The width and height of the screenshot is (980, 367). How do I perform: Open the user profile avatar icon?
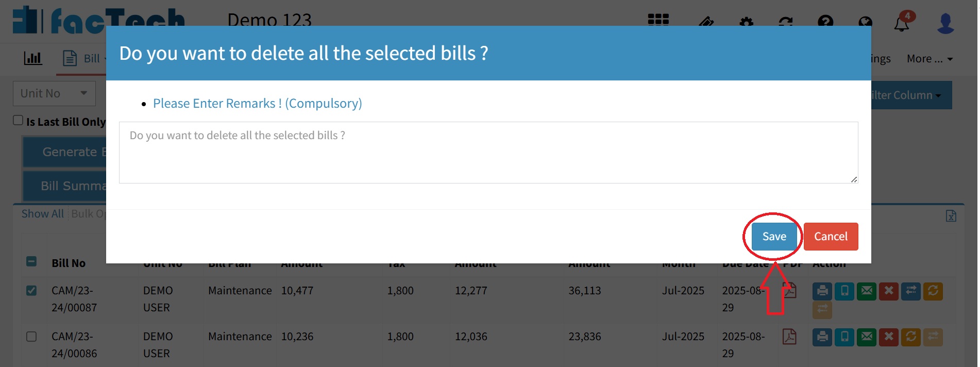(945, 23)
